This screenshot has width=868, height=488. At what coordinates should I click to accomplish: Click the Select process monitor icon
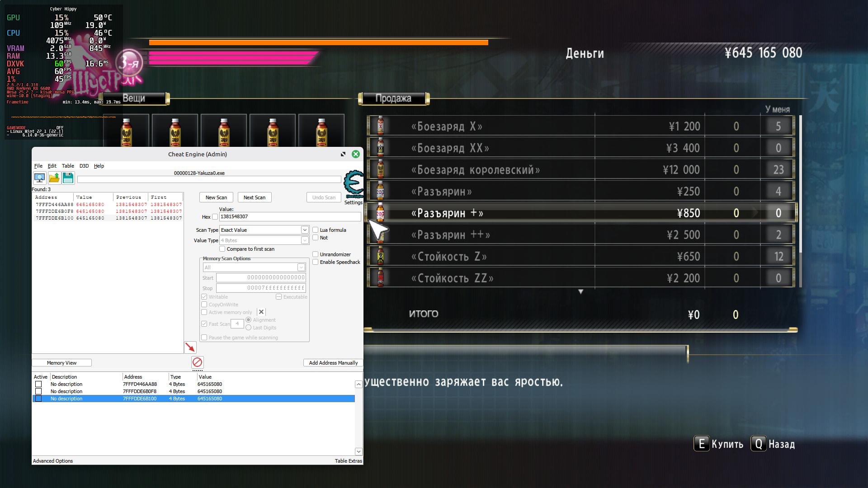(x=40, y=178)
